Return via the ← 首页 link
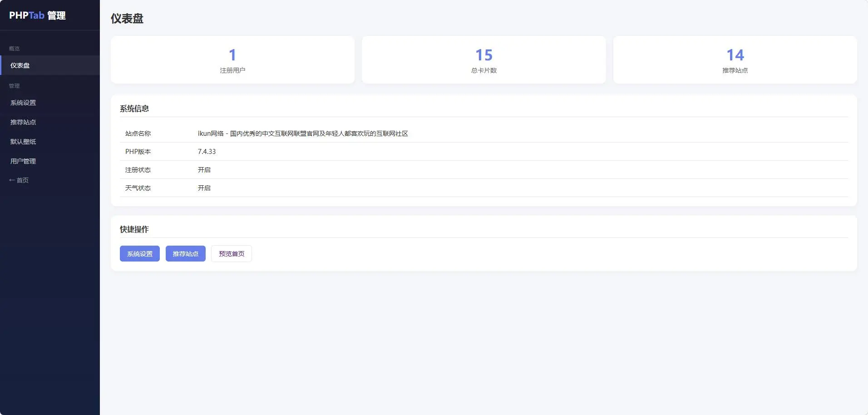 click(19, 180)
